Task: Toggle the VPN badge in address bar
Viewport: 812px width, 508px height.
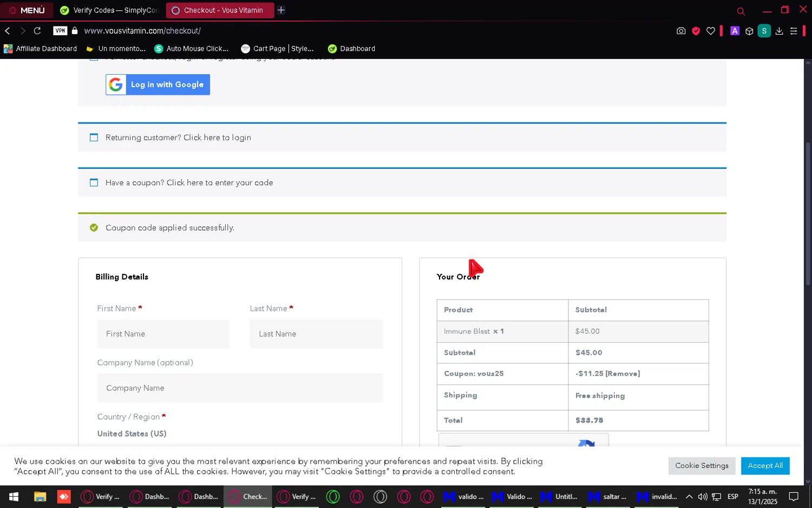Action: point(60,31)
